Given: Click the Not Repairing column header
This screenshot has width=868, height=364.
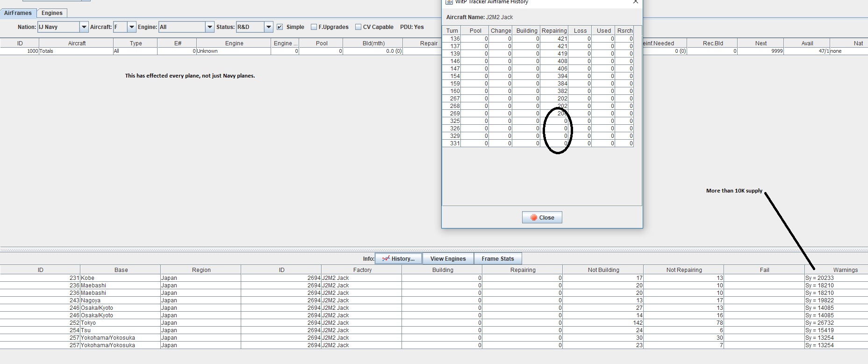Looking at the screenshot, I should [684, 270].
